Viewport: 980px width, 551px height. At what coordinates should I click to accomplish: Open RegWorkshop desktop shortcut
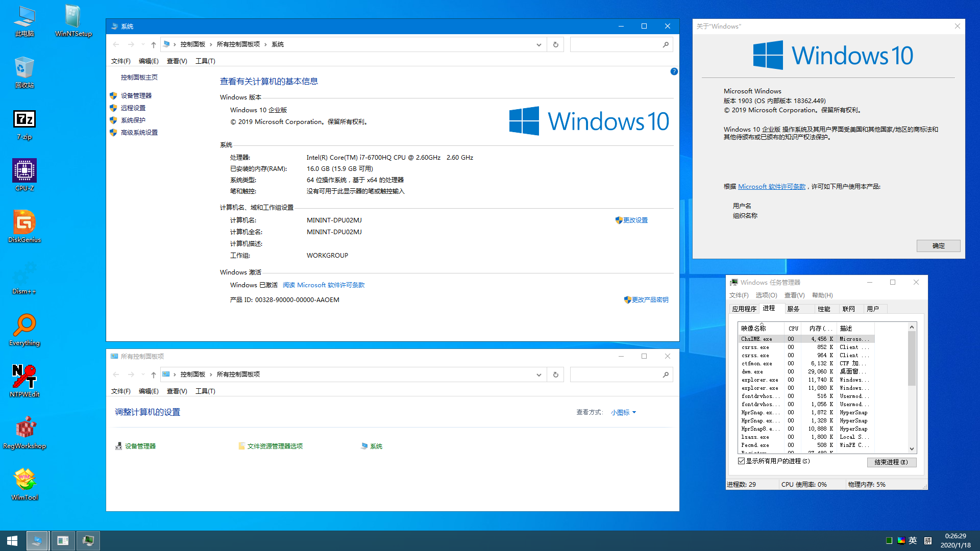[x=24, y=434]
